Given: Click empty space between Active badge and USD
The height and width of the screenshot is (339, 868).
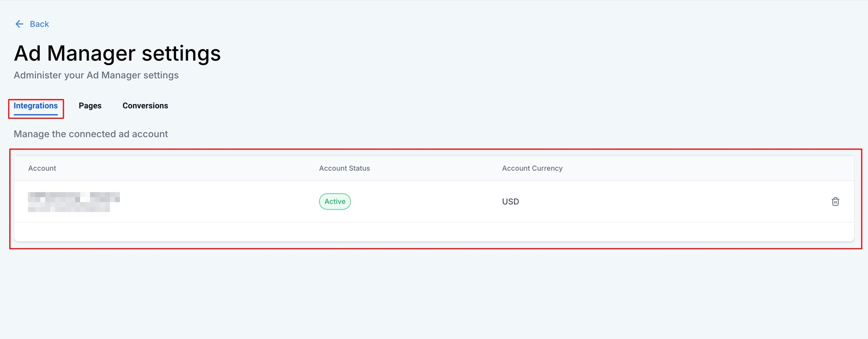Looking at the screenshot, I should point(426,202).
